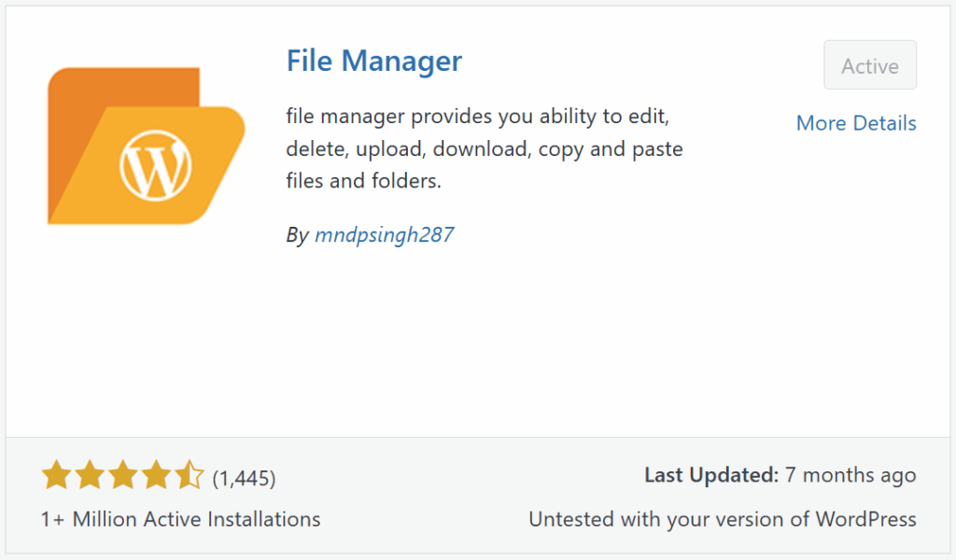Open author mndpsingh287 profile link
The image size is (956, 560).
(387, 234)
